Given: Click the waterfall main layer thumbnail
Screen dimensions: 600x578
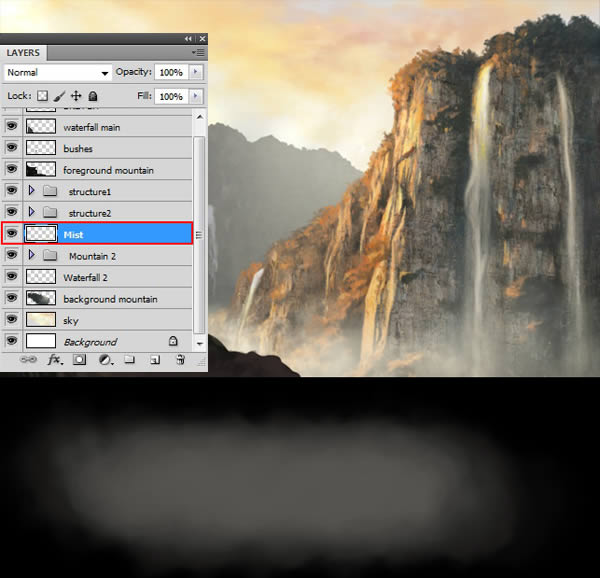Looking at the screenshot, I should point(41,126).
